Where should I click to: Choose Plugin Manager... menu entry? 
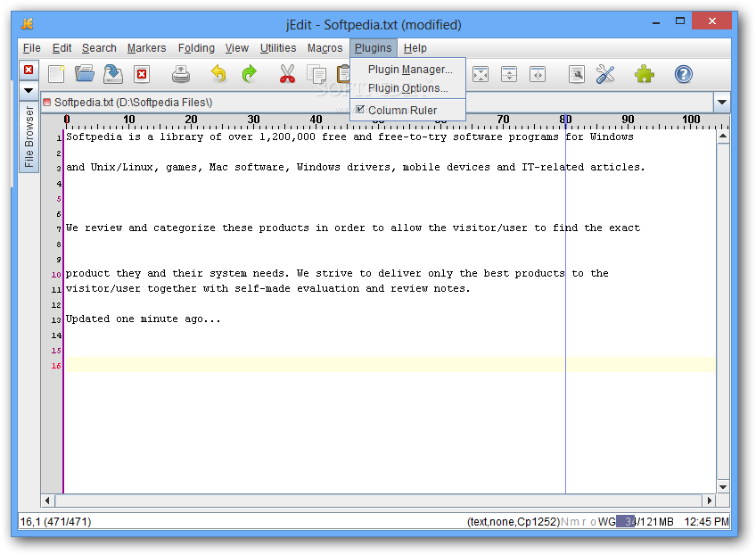coord(408,70)
